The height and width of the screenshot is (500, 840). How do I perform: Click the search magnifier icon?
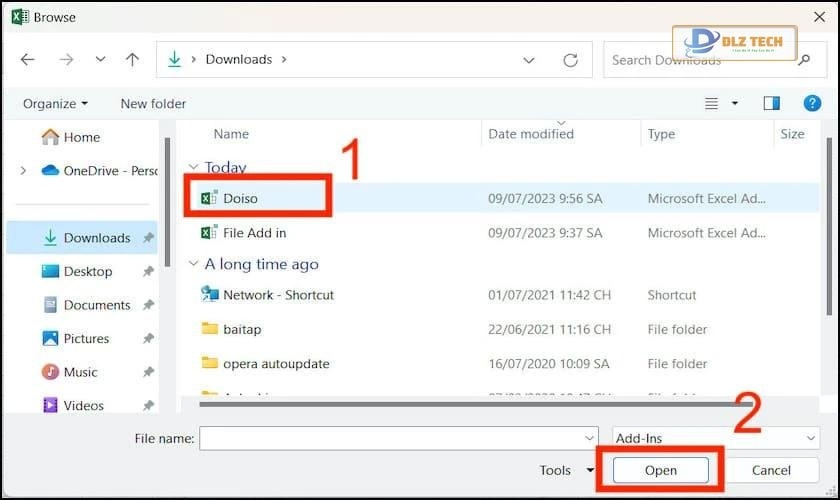(804, 60)
